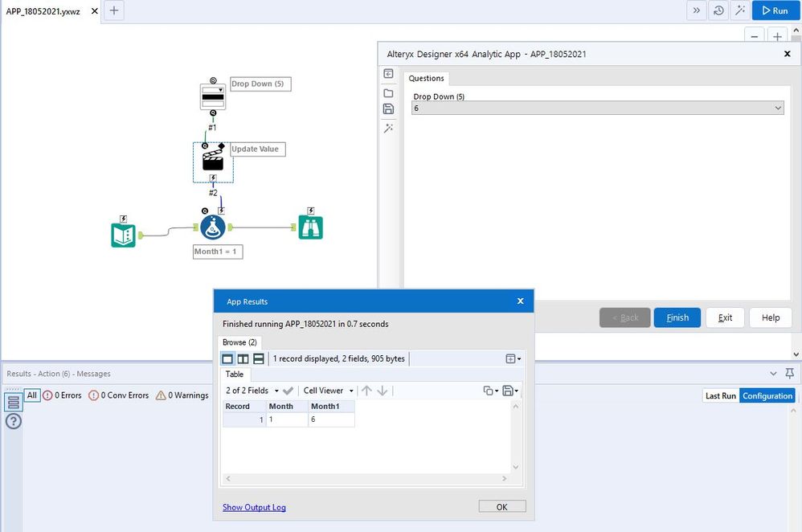Run the workflow
The width and height of the screenshot is (802, 532).
[775, 10]
